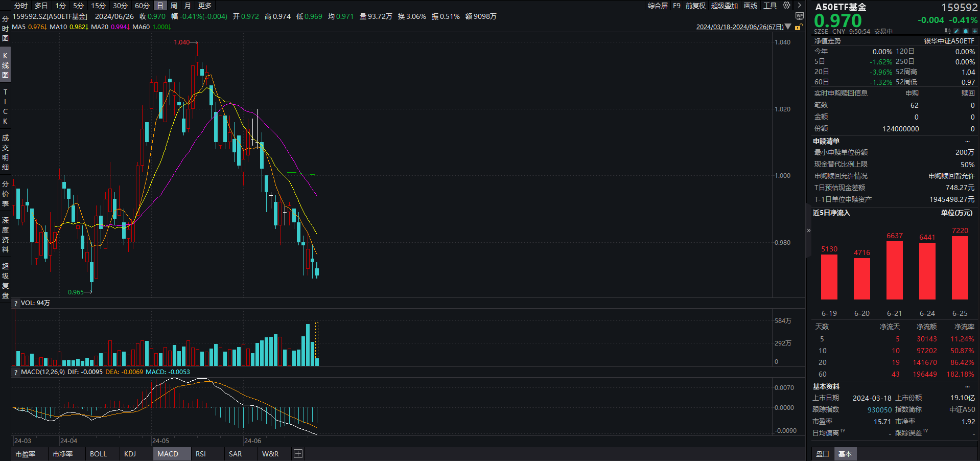Collapse the right side panel
This screenshot has height=461, width=980.
[808, 230]
